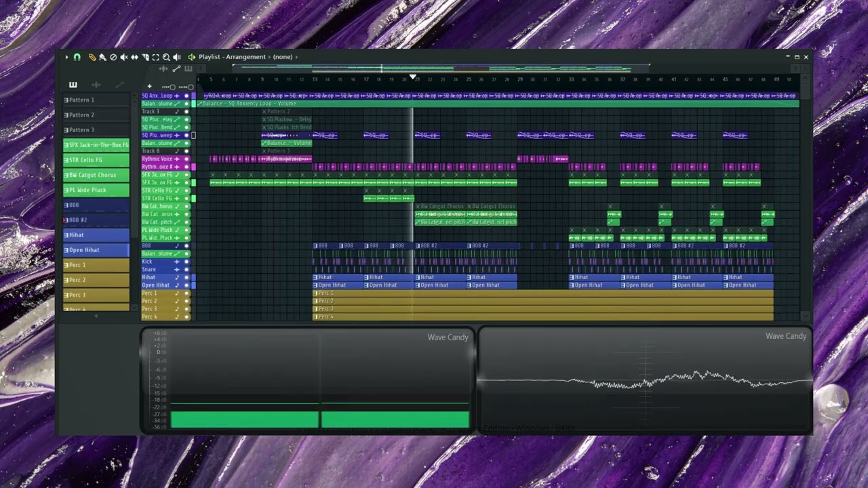The height and width of the screenshot is (488, 868).
Task: Select Perc 2 in the picker
Action: (x=96, y=280)
